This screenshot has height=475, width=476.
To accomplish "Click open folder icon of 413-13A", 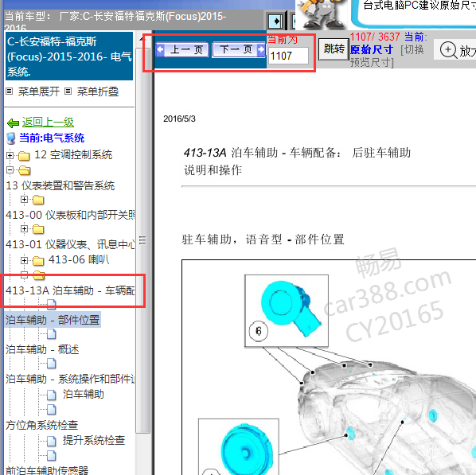I will point(39,275).
